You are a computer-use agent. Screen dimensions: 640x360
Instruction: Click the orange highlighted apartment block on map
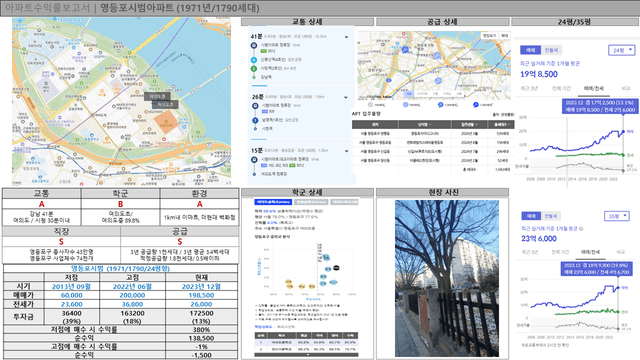pyautogui.click(x=166, y=123)
